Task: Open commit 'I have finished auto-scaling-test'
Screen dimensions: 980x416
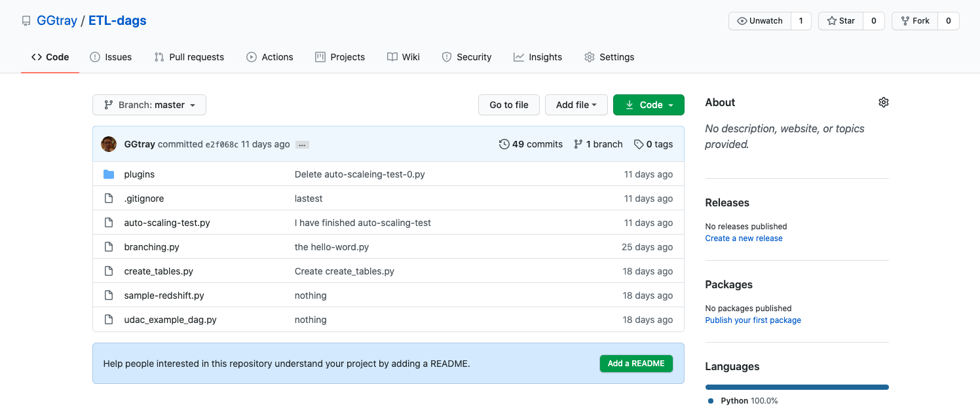Action: click(x=363, y=223)
